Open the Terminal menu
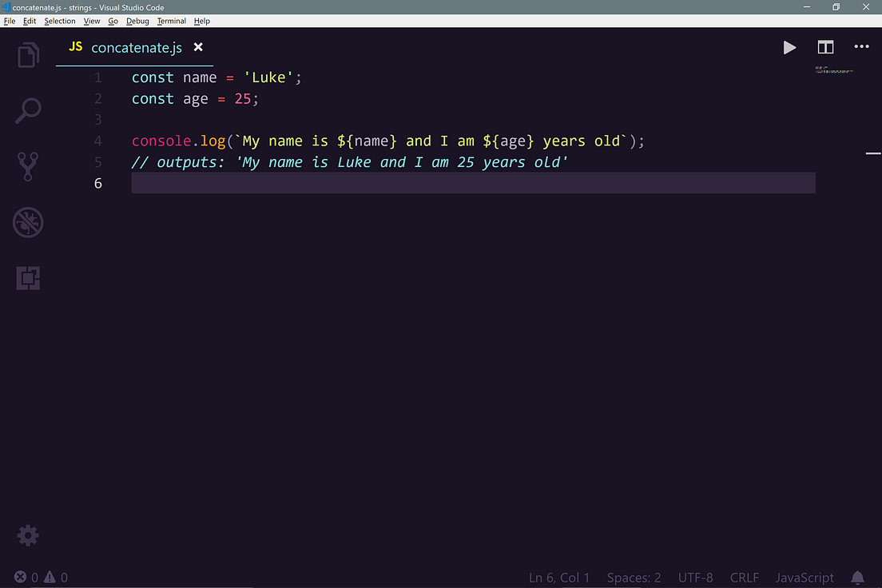Viewport: 882px width, 588px height. pos(171,21)
